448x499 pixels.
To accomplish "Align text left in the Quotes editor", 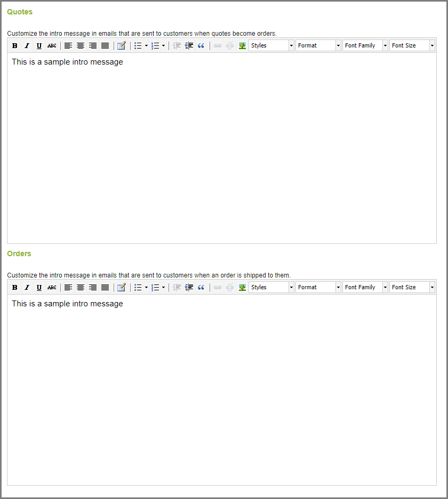I will (x=68, y=45).
